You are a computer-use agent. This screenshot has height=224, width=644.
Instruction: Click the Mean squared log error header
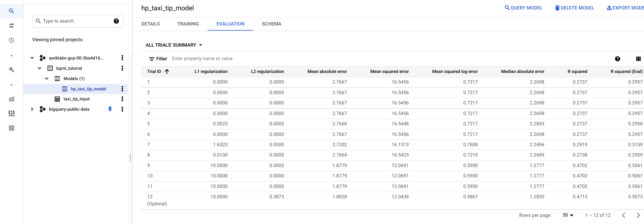[455, 72]
